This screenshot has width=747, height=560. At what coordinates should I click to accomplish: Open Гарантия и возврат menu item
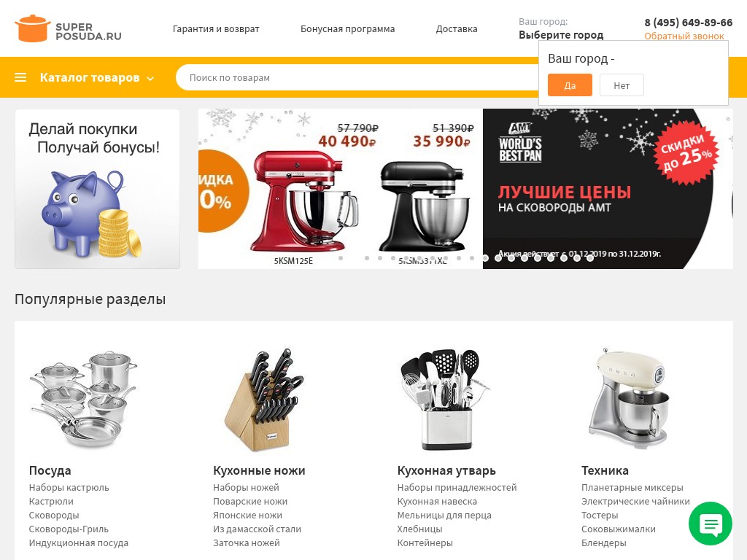point(216,28)
